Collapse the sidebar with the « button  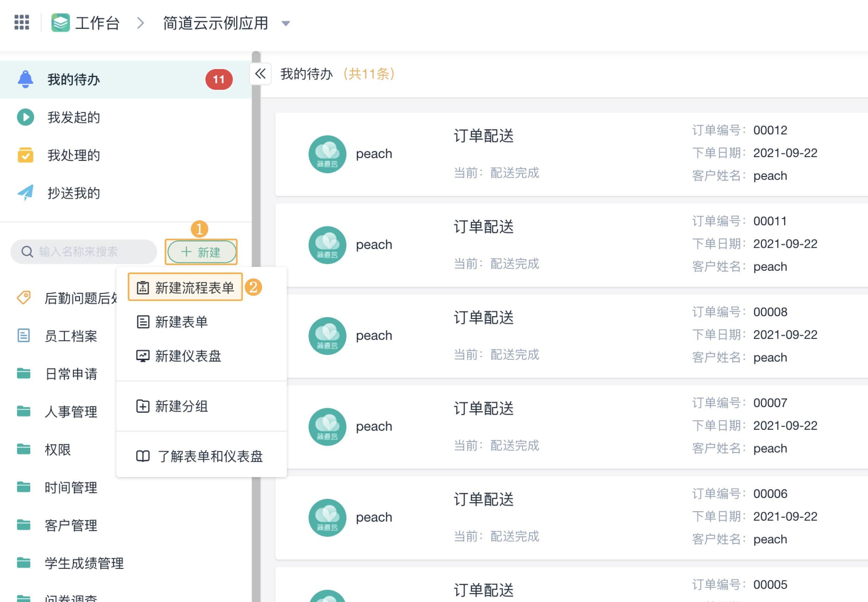260,75
